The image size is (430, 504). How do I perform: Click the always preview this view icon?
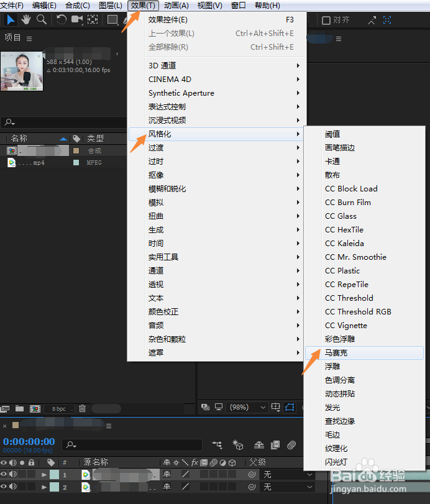205,407
